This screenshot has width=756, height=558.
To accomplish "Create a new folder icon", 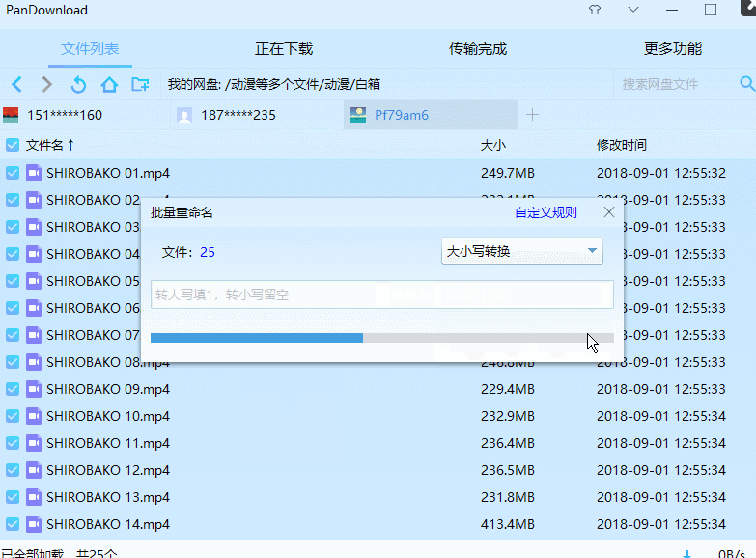I will [140, 84].
